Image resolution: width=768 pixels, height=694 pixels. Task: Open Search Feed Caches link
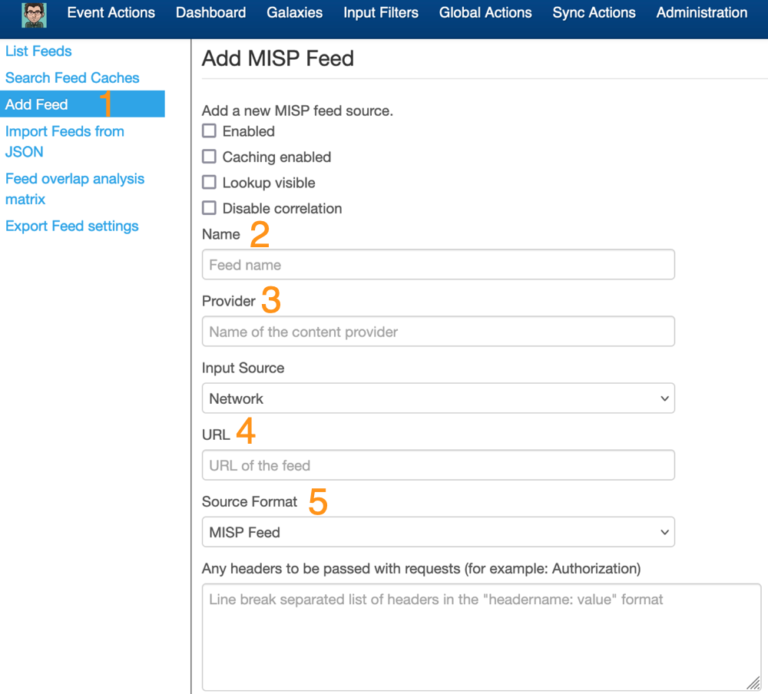[72, 78]
